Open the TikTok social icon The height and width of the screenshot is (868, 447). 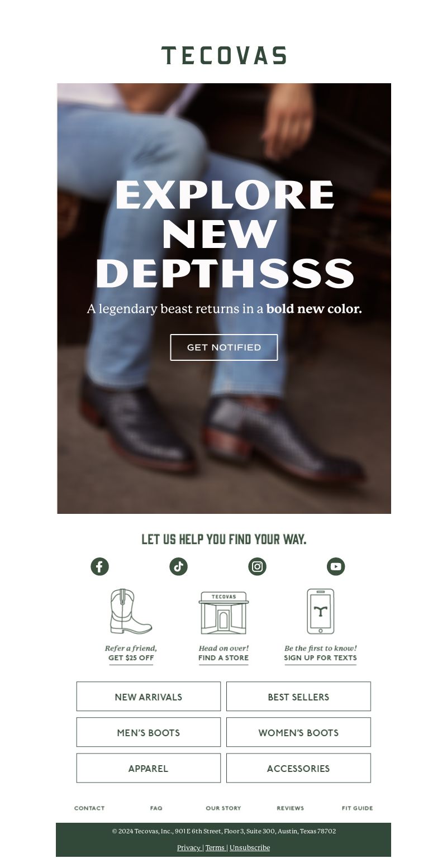(178, 566)
